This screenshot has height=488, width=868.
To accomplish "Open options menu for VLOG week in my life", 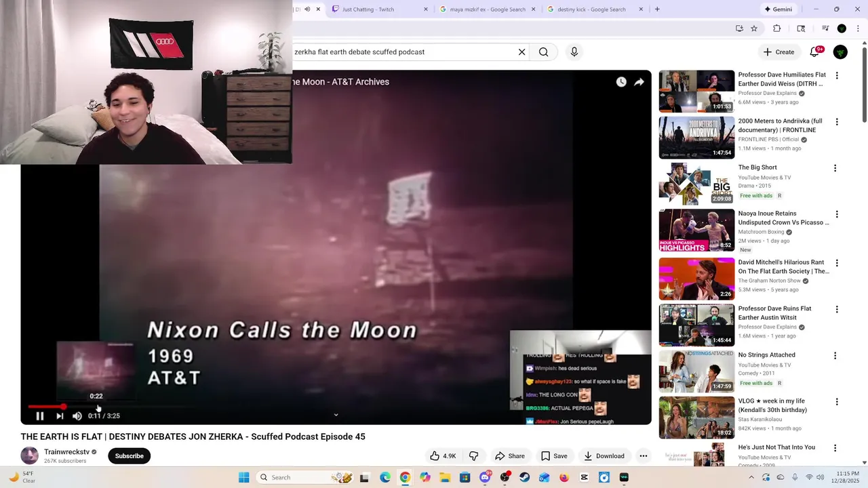I will click(837, 401).
